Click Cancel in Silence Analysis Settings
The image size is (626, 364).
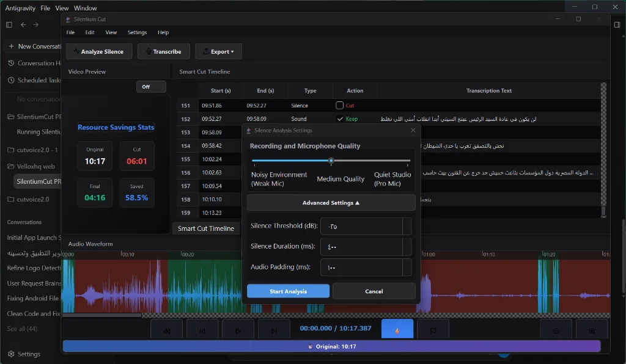[374, 291]
